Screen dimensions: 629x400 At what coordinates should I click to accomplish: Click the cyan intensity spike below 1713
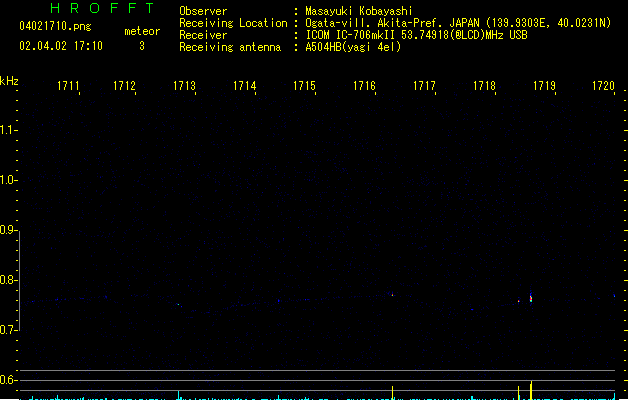[x=178, y=395]
